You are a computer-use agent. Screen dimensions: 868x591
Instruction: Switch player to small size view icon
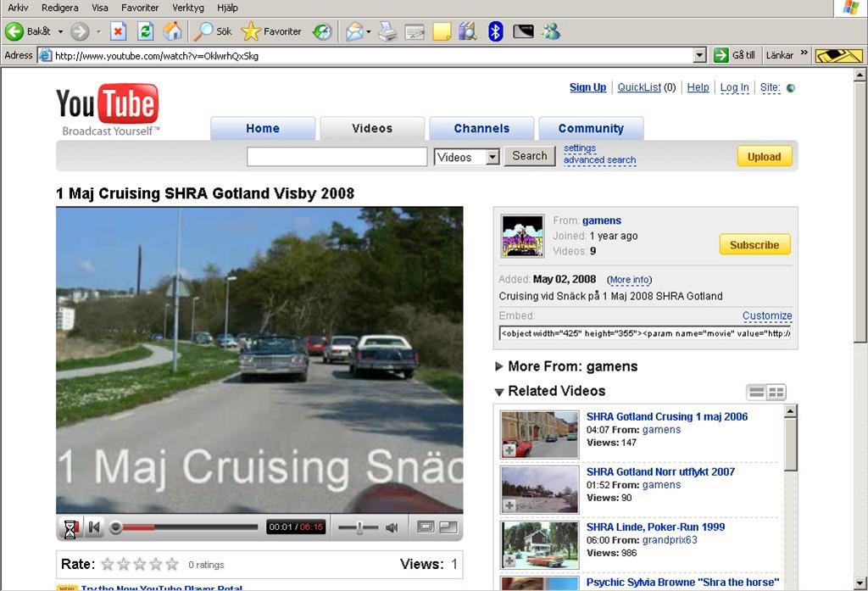[426, 527]
